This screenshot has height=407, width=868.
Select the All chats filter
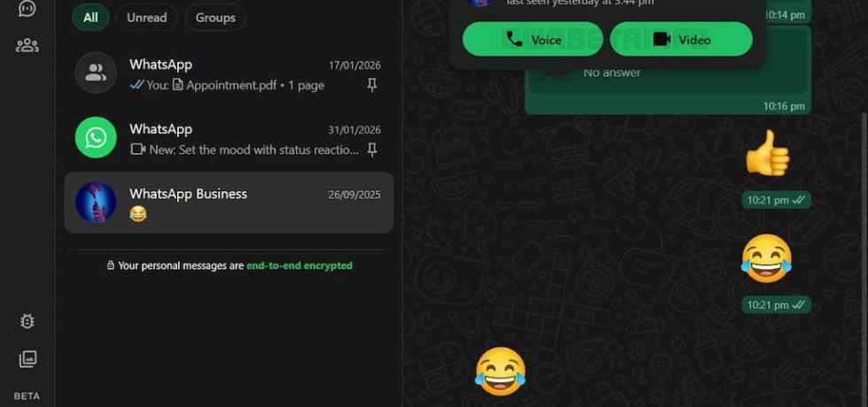point(90,18)
